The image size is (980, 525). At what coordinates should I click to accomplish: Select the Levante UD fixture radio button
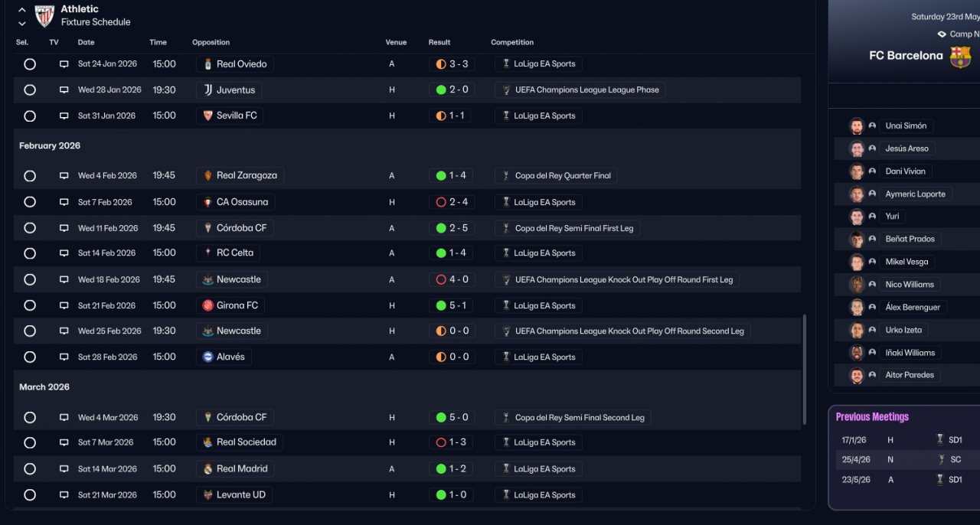pyautogui.click(x=30, y=495)
